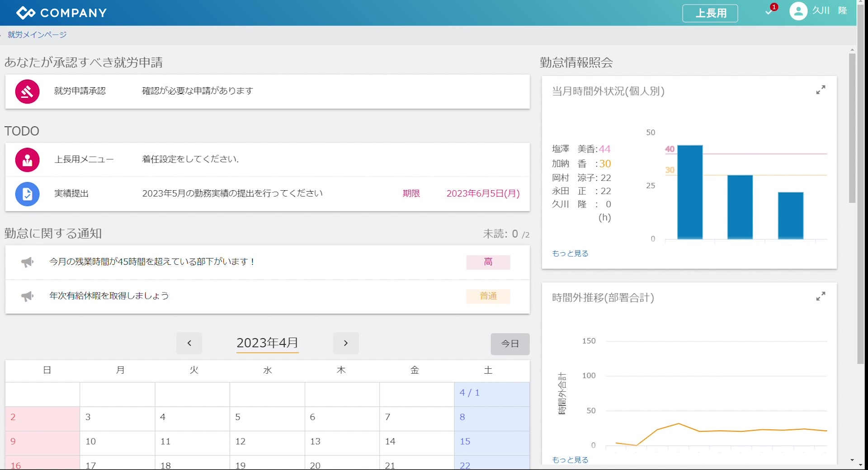Click the COMPANY logo icon
The image size is (868, 470).
(x=25, y=13)
